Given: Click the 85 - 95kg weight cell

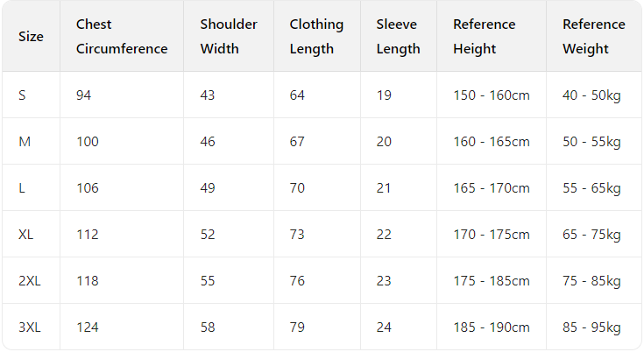Looking at the screenshot, I should coord(591,327).
